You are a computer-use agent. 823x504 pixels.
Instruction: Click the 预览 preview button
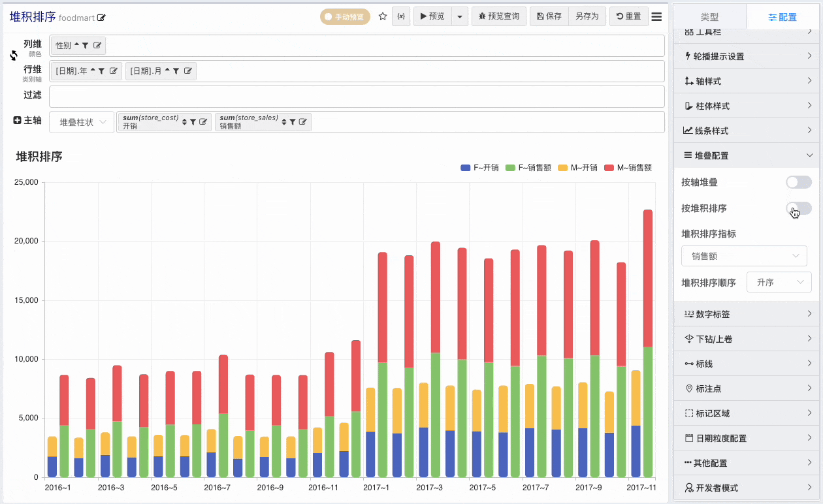(432, 16)
